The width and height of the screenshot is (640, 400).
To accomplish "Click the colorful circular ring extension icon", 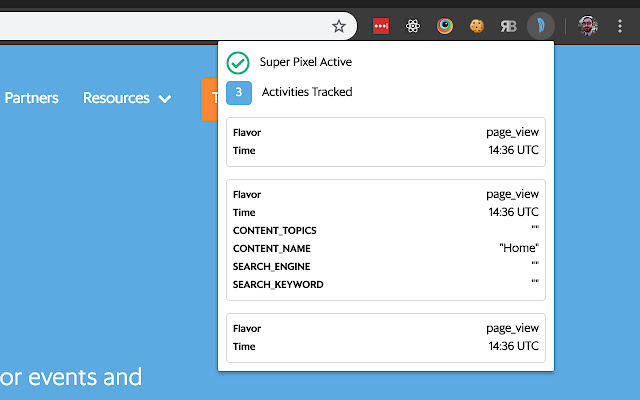I will [x=445, y=26].
